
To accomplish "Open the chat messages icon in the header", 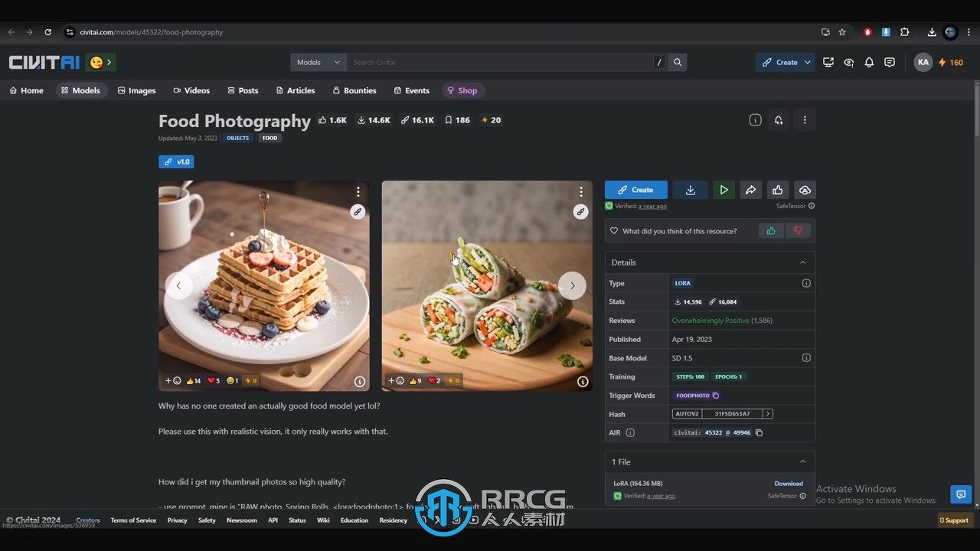I will 890,63.
